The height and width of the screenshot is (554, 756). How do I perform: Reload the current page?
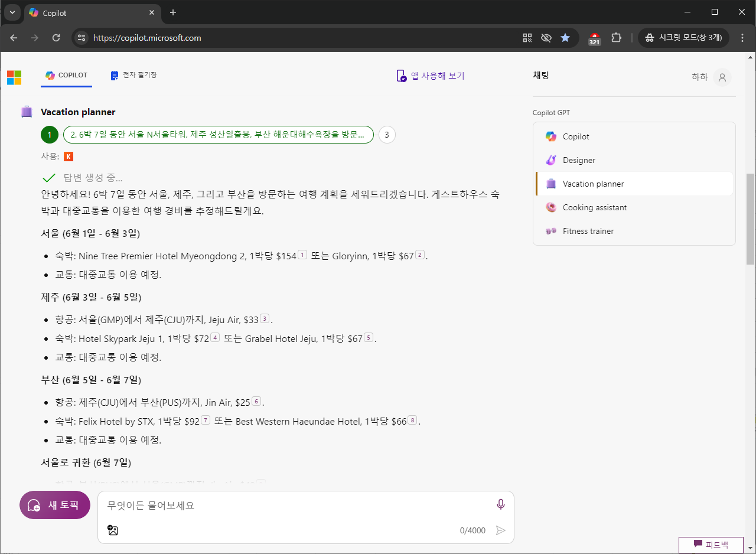click(x=56, y=38)
